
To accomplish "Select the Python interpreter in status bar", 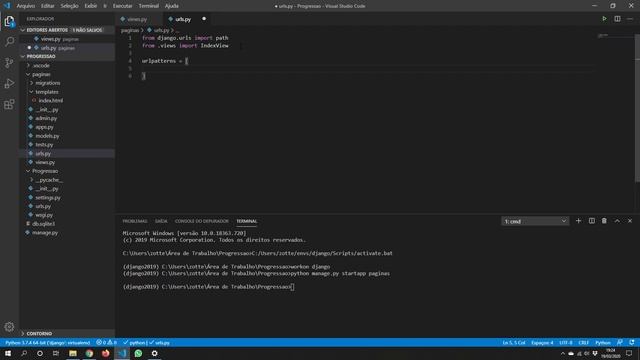I will click(47, 342).
